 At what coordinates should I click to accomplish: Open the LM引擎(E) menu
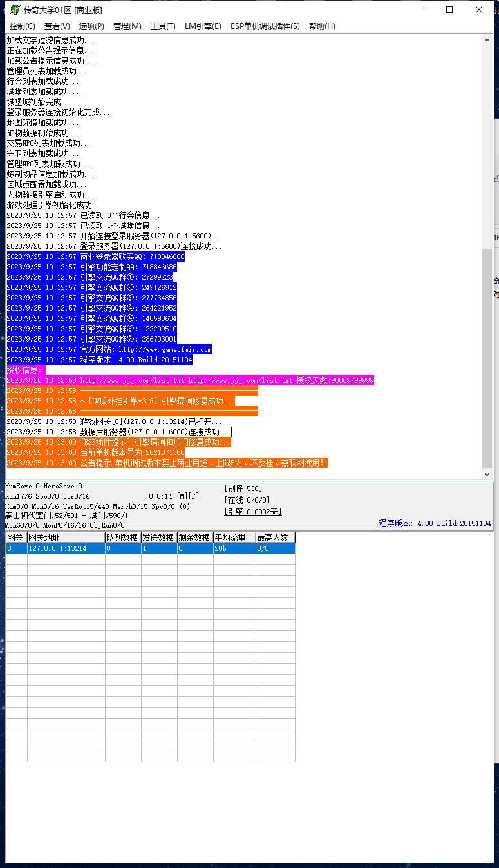[x=203, y=26]
